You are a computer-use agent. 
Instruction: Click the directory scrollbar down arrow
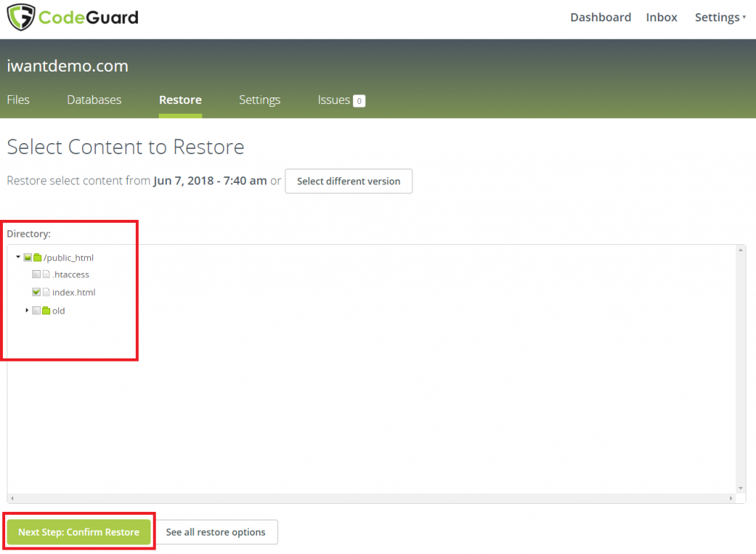tap(740, 488)
